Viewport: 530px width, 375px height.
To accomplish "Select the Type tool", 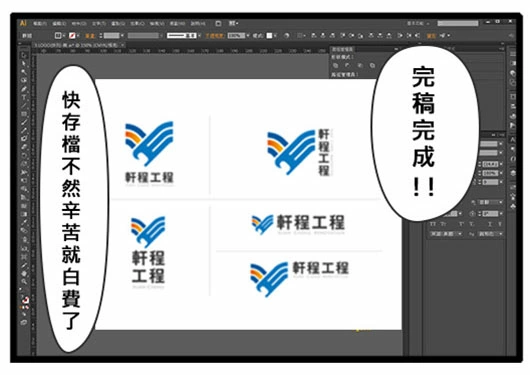I will [x=24, y=97].
